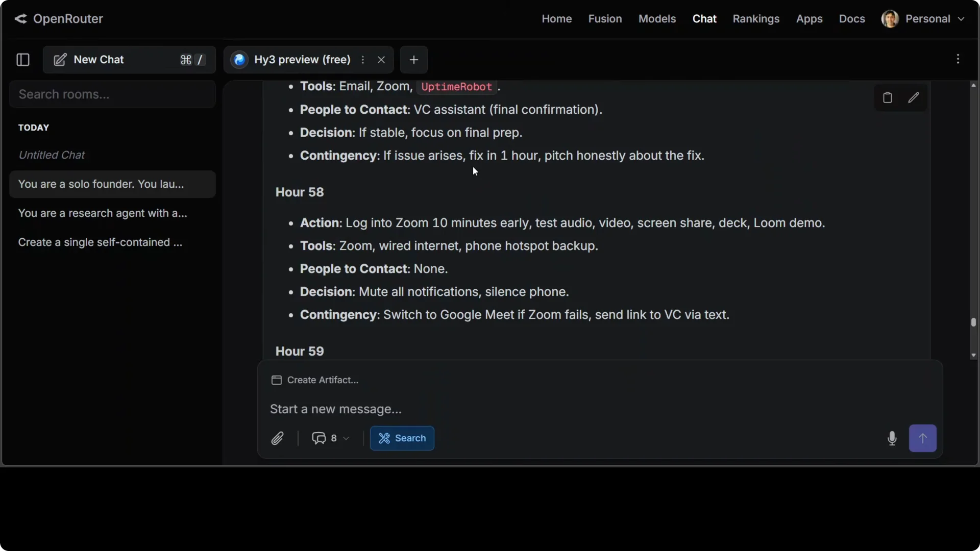The image size is (980, 551).
Task: Open Models page in navigation
Action: point(657,19)
